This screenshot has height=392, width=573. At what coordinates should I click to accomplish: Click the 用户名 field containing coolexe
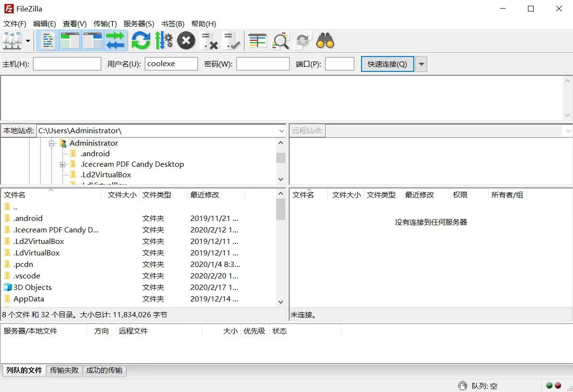[x=171, y=64]
